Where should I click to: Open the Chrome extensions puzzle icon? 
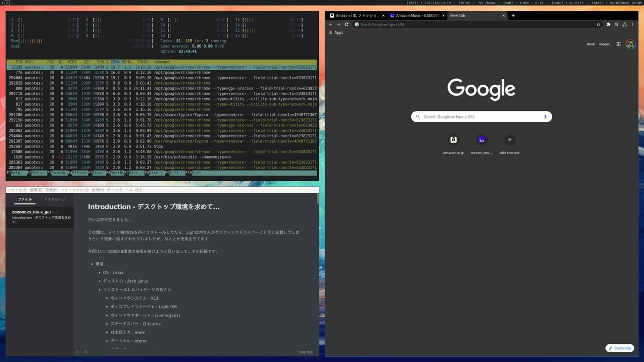[608, 24]
